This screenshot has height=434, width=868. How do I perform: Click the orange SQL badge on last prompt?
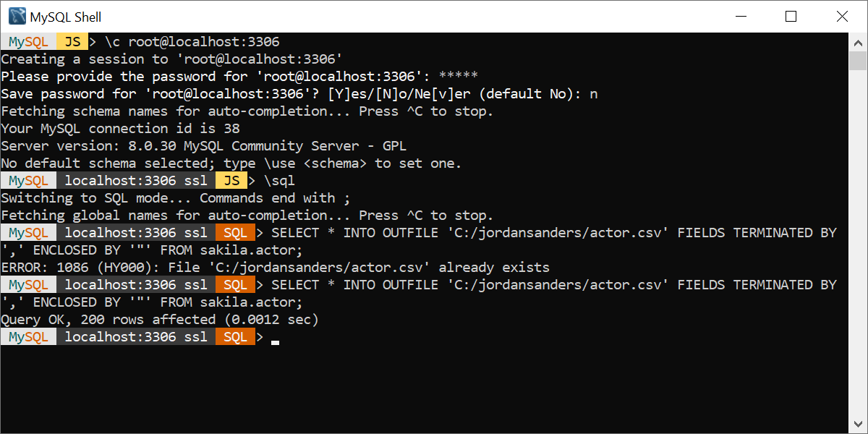234,337
